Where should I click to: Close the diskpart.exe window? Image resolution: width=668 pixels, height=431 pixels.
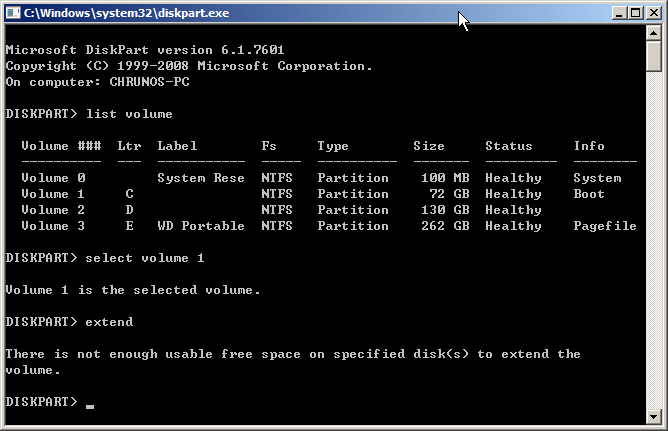pyautogui.click(x=653, y=13)
